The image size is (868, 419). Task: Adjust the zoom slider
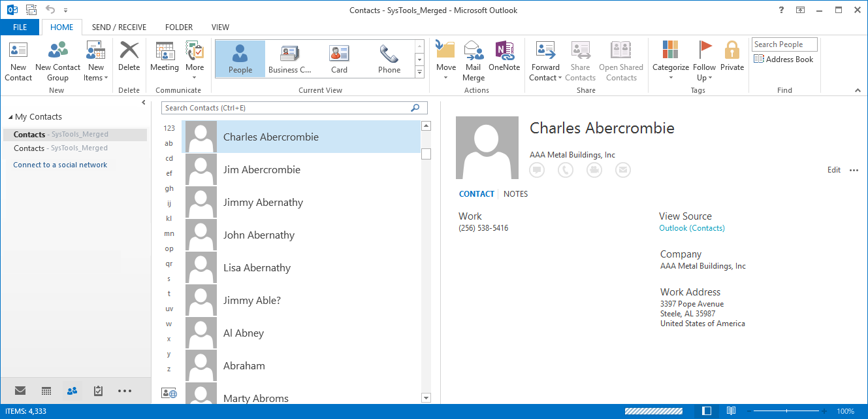[787, 411]
